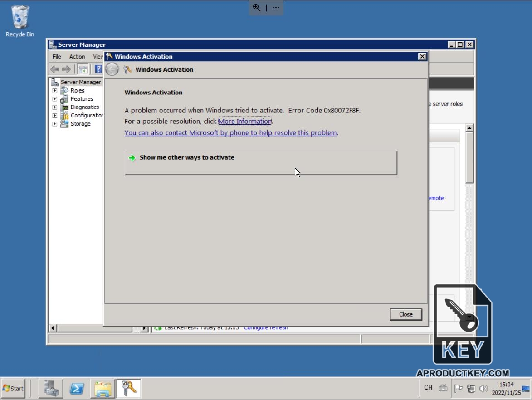Click scroll-up arrow in Server Manager right pane
This screenshot has width=532, height=400.
tap(469, 128)
